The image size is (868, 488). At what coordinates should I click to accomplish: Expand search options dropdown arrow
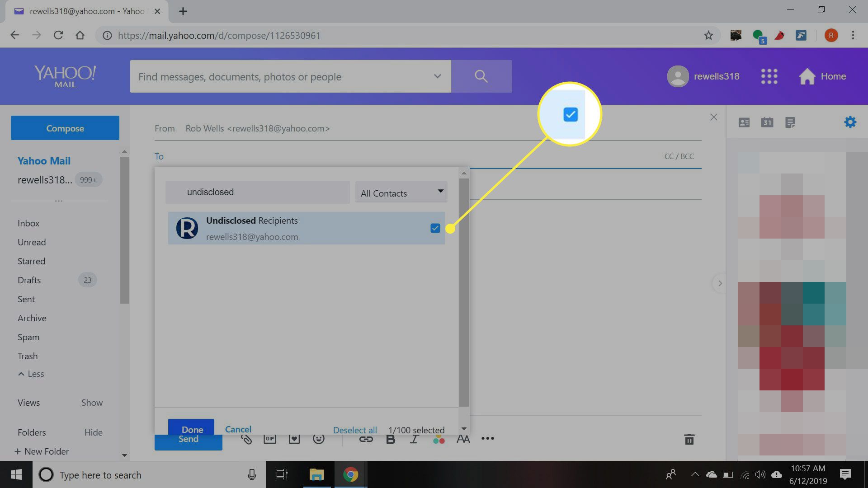(x=437, y=76)
